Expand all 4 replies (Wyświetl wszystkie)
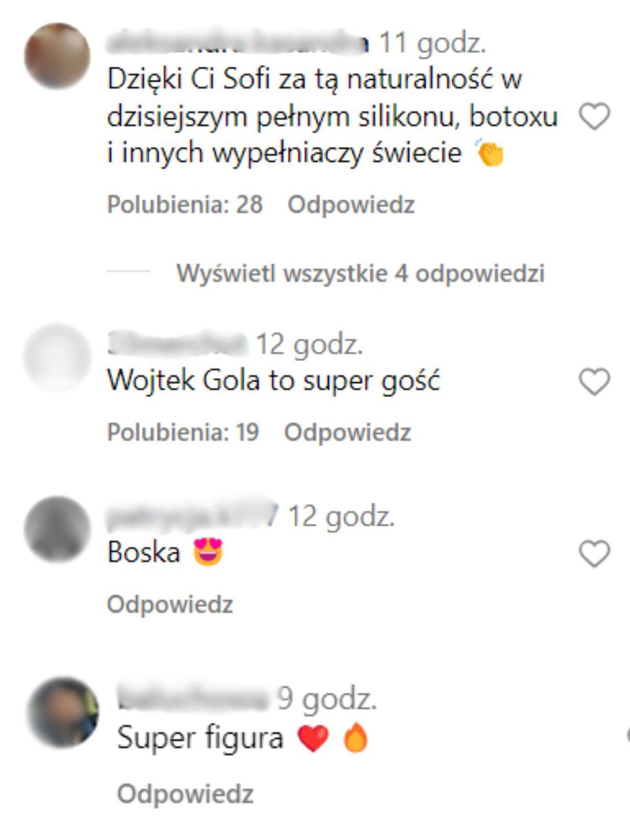Screen dimensions: 630x840 pos(360,273)
